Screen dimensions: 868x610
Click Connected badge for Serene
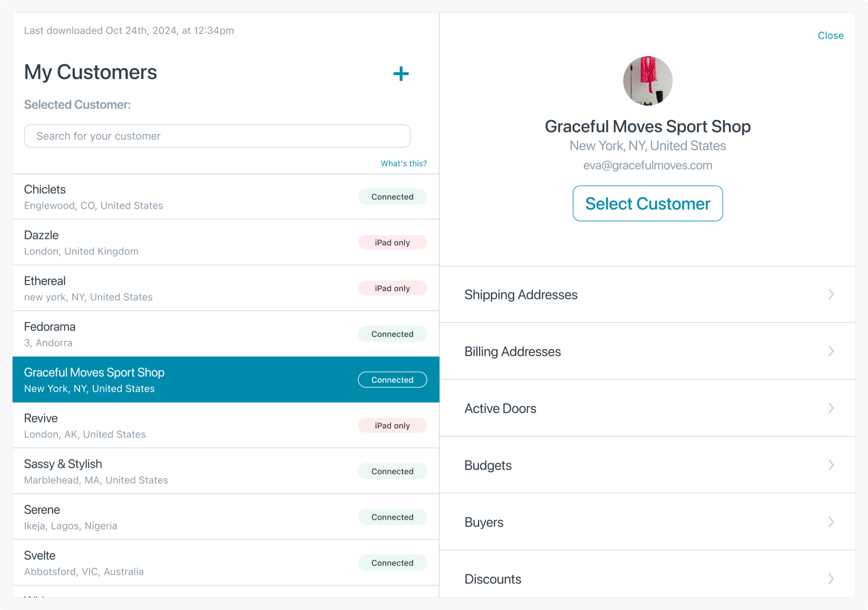tap(392, 517)
